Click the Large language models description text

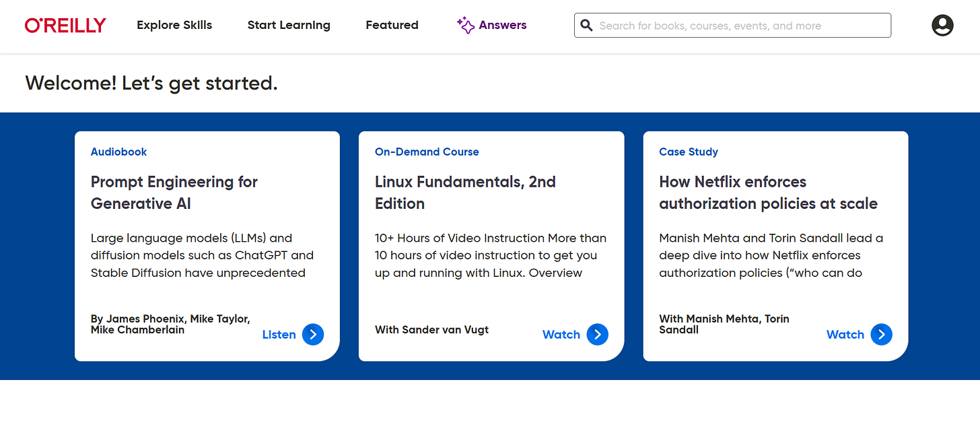[x=202, y=255]
